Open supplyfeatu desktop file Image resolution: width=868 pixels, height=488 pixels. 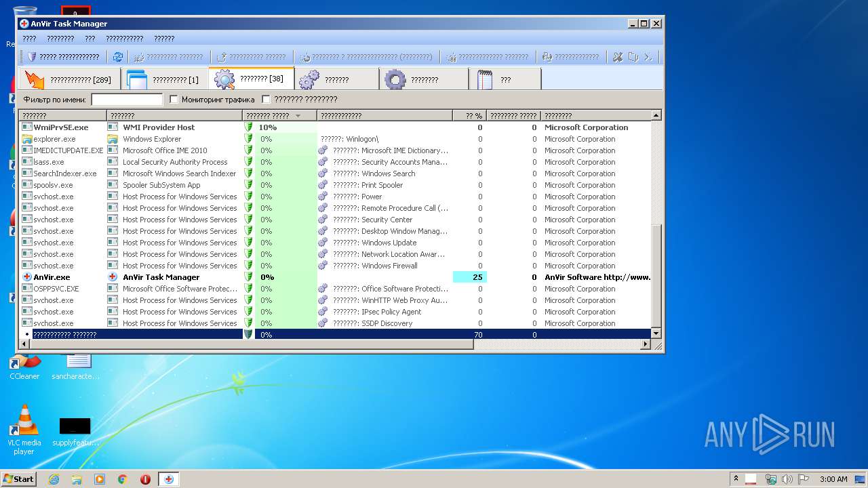[x=75, y=432]
